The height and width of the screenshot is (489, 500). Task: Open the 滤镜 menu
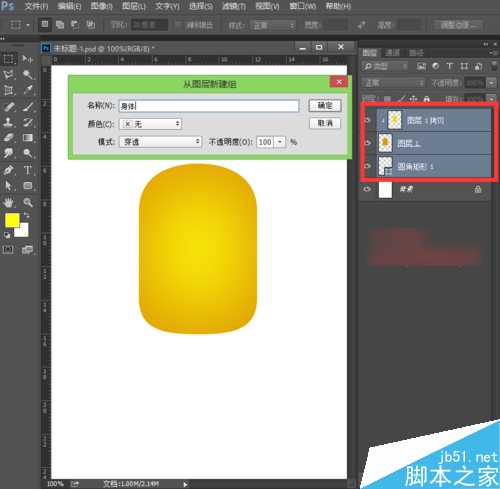(234, 6)
